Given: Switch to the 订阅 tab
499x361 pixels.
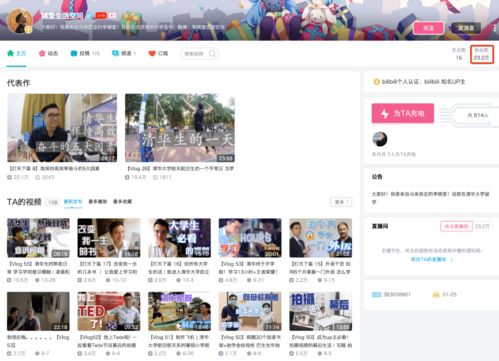Looking at the screenshot, I should pos(158,53).
